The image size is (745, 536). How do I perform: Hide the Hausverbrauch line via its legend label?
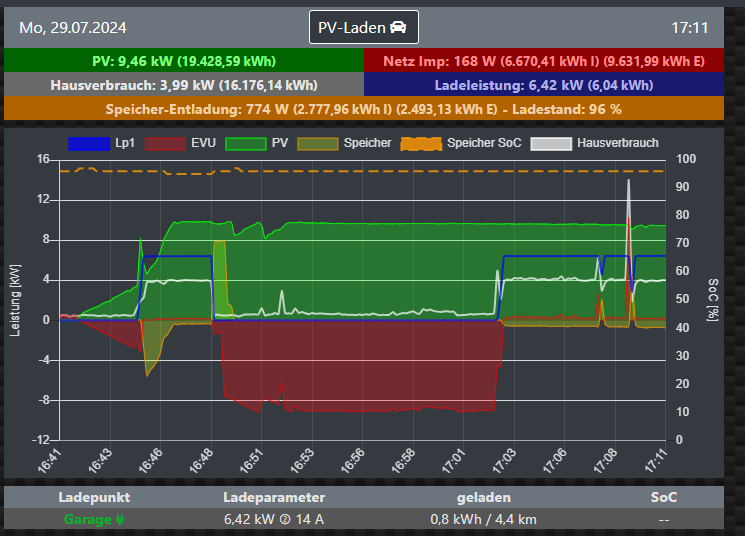617,143
